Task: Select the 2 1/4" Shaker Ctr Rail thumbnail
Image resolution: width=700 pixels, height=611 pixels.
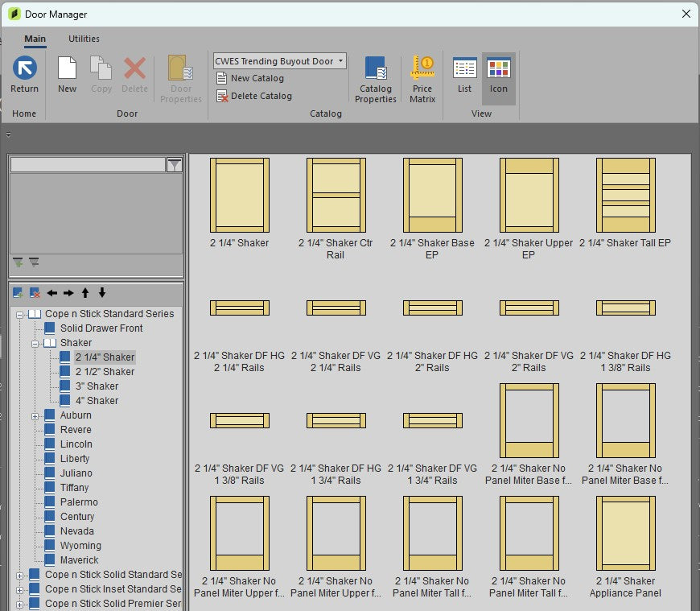Action: 336,195
